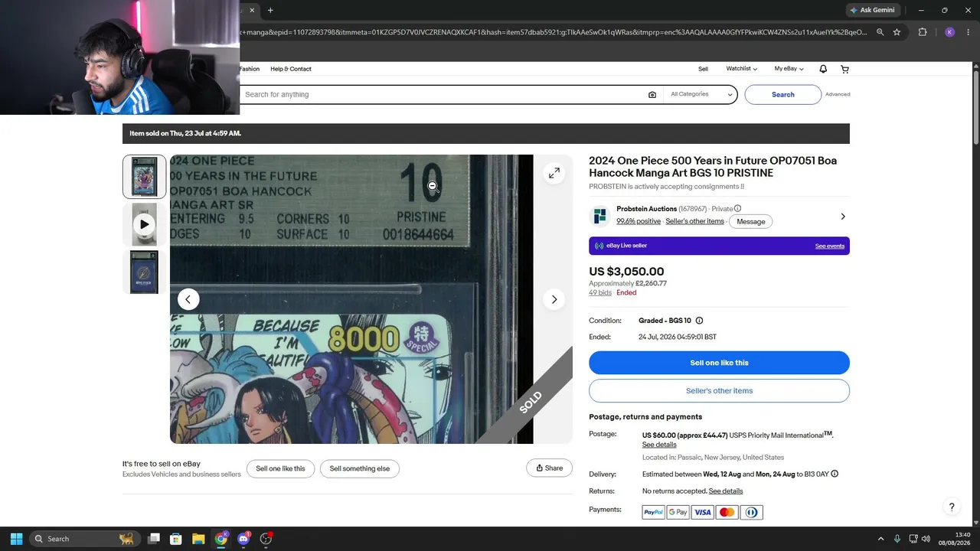Click the Windows taskbar Search box

pos(84,539)
